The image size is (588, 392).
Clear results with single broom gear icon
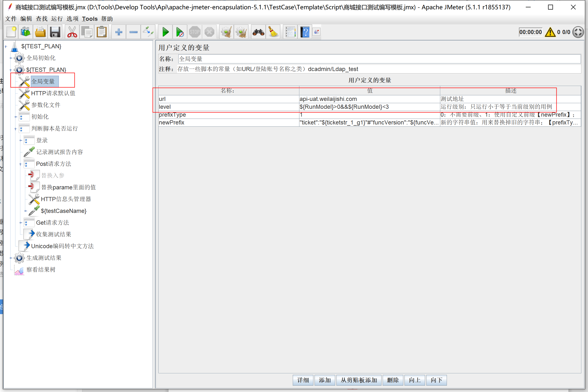click(226, 32)
